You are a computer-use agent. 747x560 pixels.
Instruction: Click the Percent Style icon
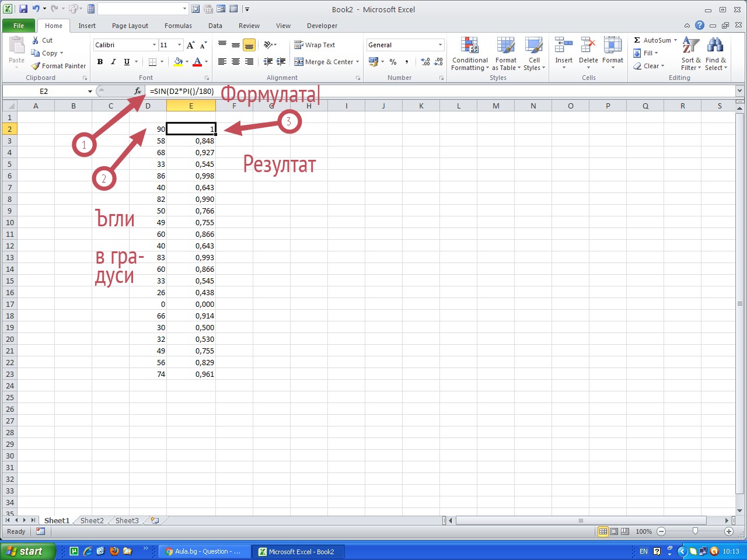coord(393,62)
